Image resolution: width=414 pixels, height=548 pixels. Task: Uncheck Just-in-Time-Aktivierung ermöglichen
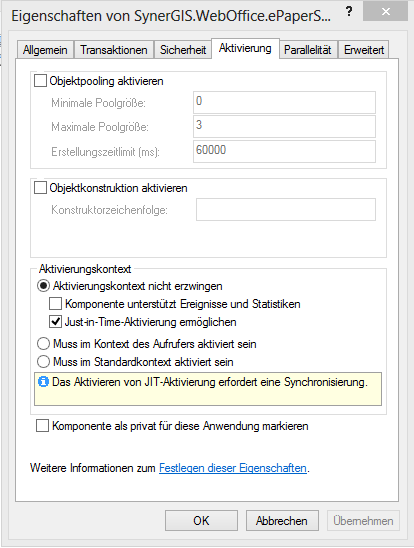click(x=56, y=322)
